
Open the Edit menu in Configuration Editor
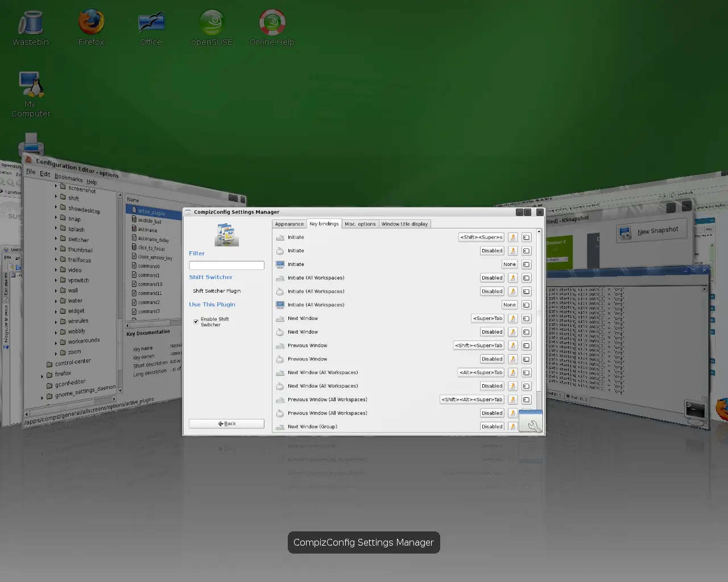(45, 174)
